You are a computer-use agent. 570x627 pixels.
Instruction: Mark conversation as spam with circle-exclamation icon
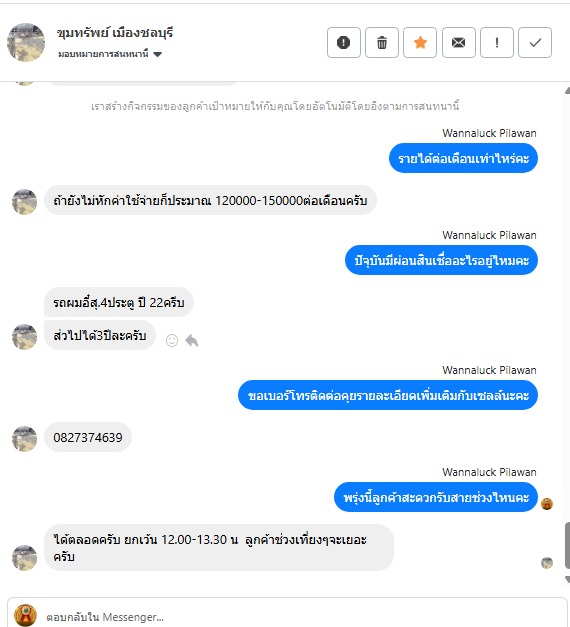point(344,42)
